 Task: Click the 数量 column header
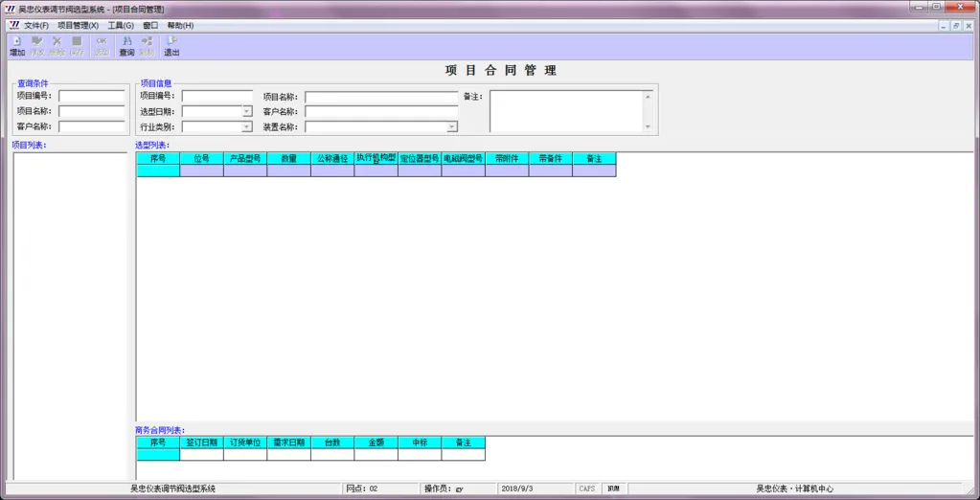pos(288,159)
